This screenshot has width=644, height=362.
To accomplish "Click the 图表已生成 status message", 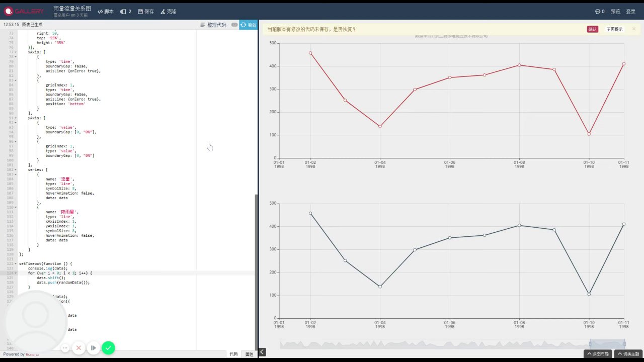I will 32,25.
